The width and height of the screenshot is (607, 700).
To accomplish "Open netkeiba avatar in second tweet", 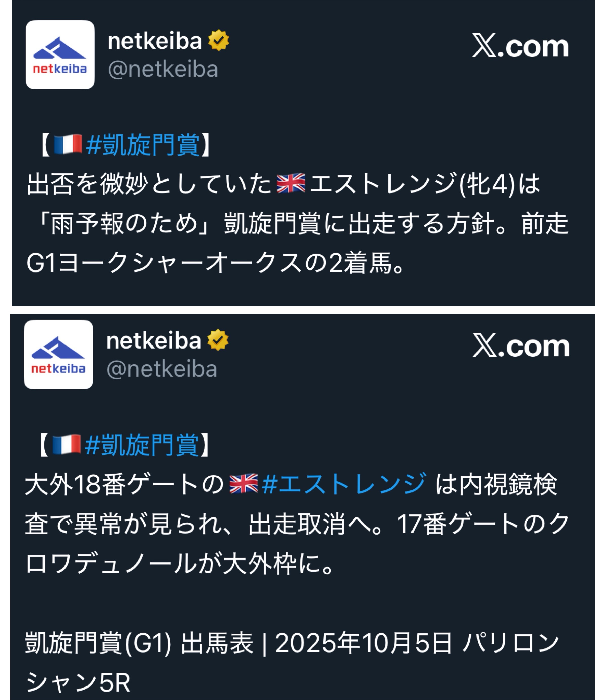I will pyautogui.click(x=59, y=354).
